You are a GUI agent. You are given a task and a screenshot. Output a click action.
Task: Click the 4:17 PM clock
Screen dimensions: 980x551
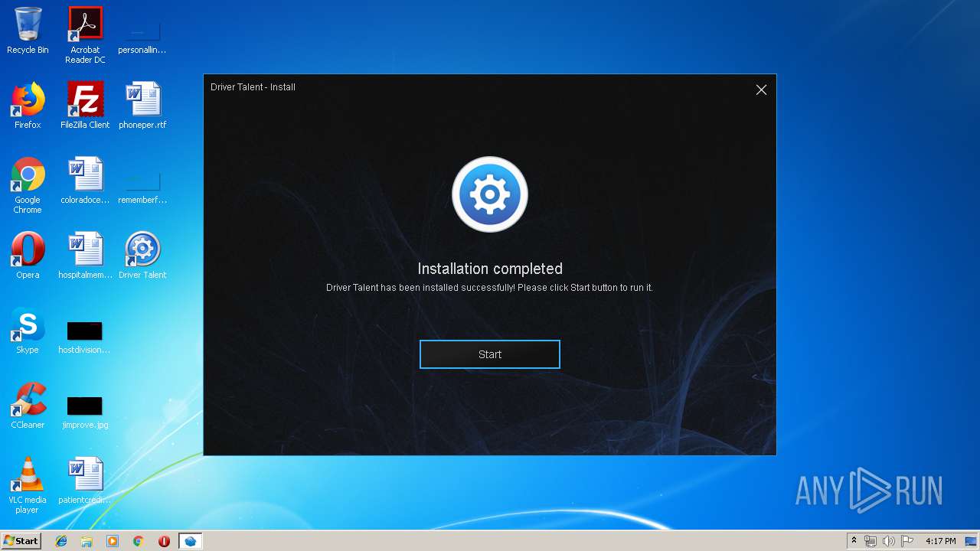pyautogui.click(x=940, y=541)
